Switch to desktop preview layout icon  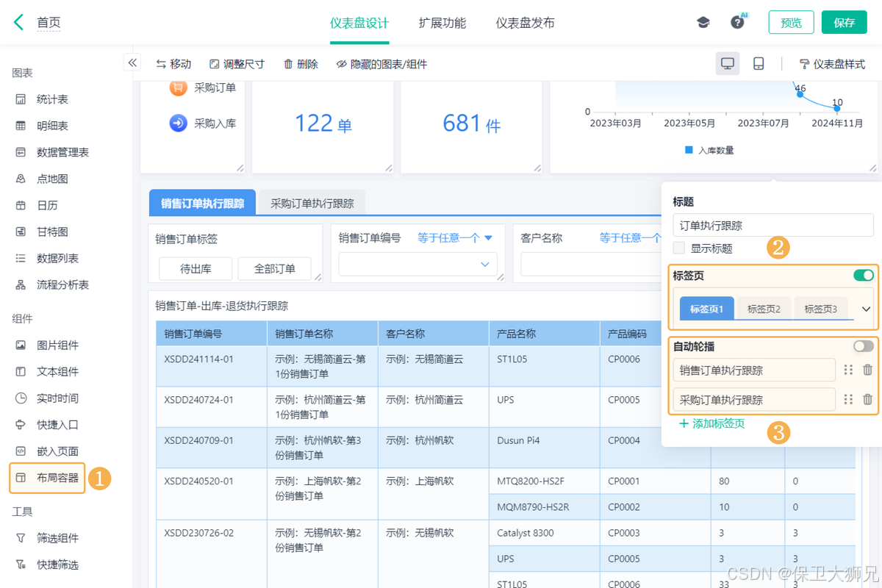[x=728, y=64]
